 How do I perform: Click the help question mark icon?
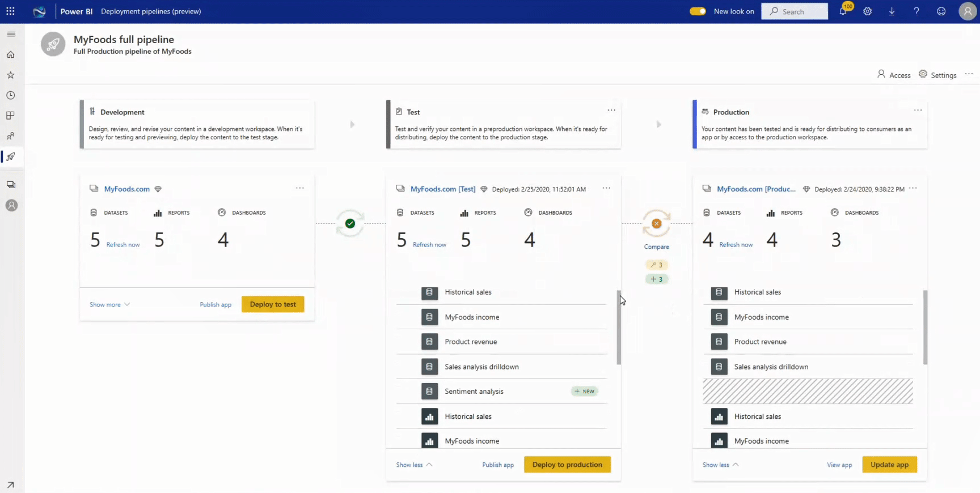point(916,11)
